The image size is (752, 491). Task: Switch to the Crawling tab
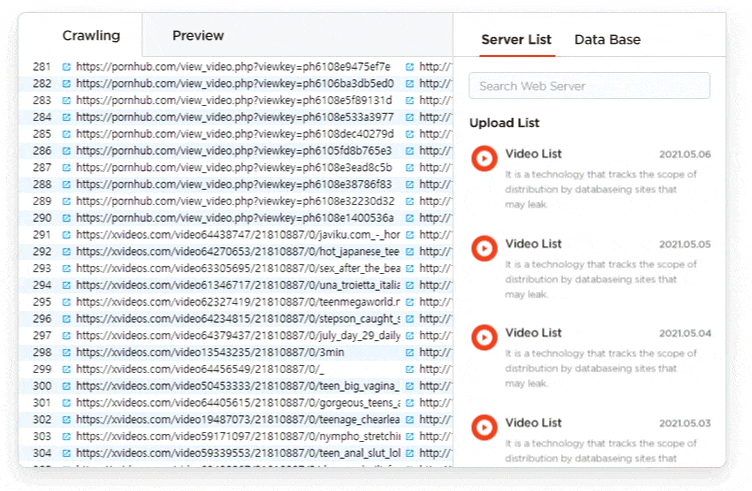pyautogui.click(x=91, y=36)
